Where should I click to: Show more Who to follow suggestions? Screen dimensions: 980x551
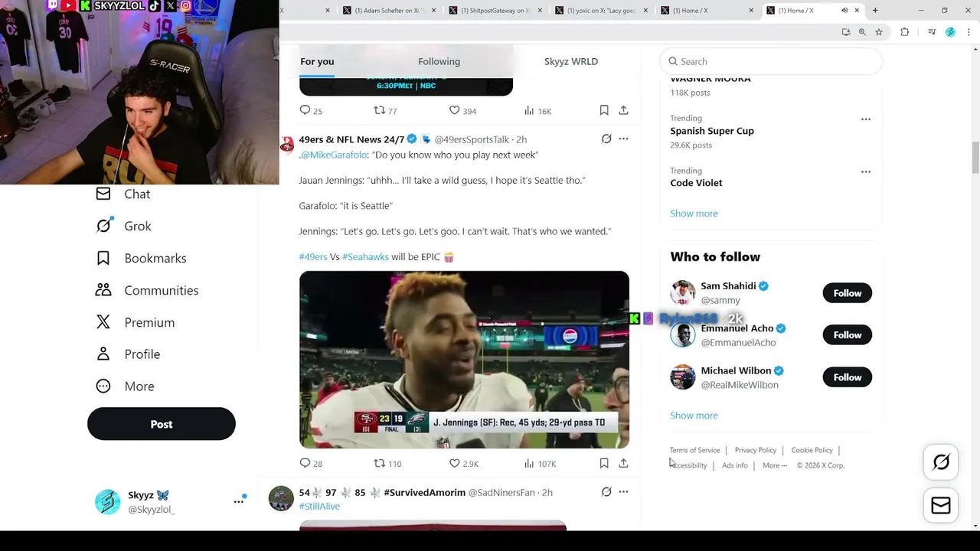694,416
